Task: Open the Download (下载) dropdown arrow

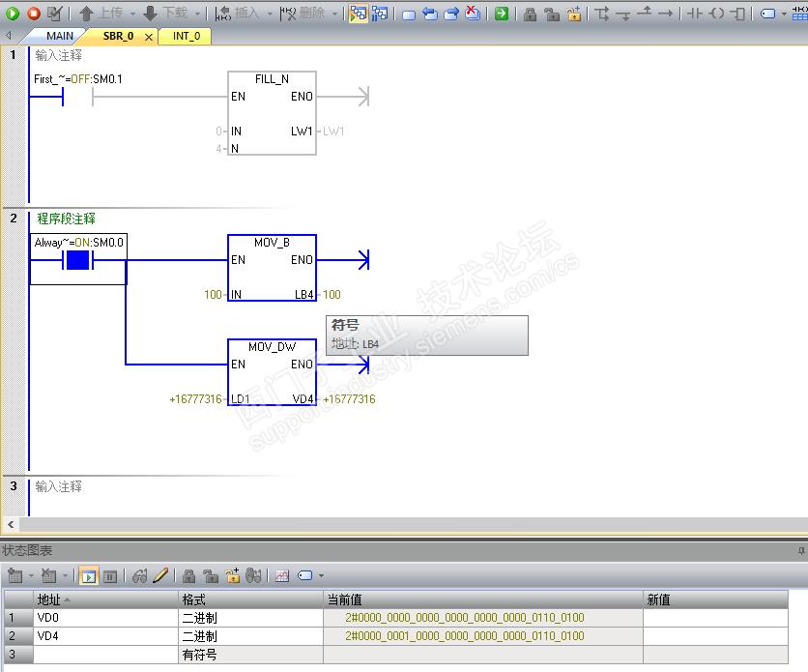Action: [196, 14]
